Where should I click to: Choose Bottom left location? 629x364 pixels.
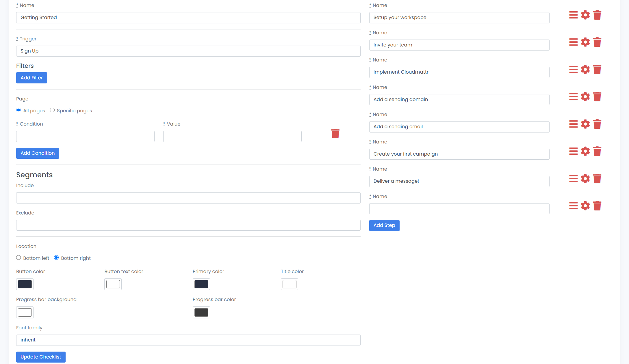click(18, 258)
